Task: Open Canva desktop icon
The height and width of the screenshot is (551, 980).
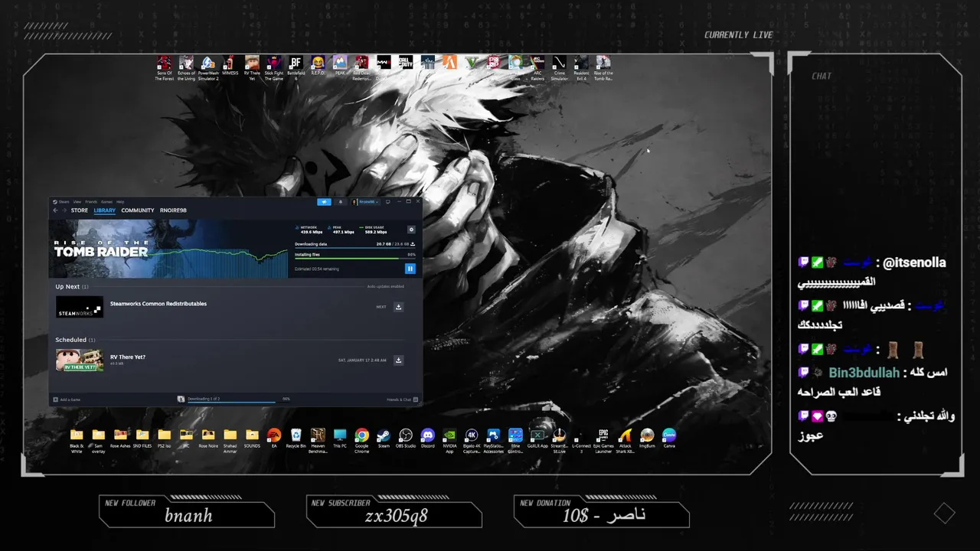Action: pos(669,438)
